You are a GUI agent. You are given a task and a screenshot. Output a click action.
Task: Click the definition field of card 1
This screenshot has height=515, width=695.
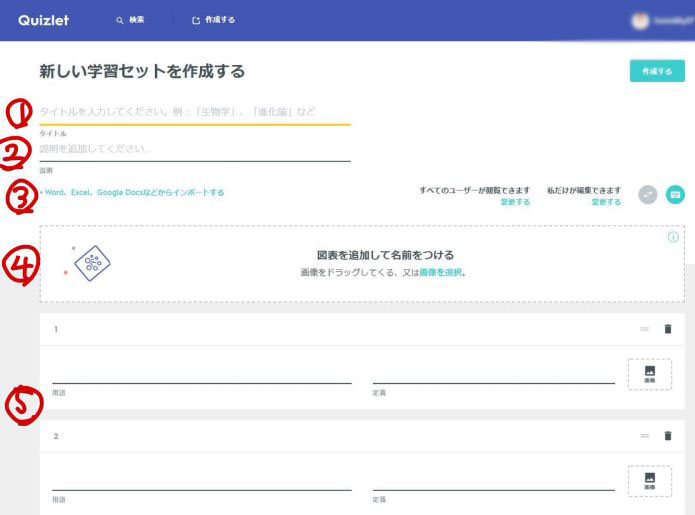coord(493,374)
